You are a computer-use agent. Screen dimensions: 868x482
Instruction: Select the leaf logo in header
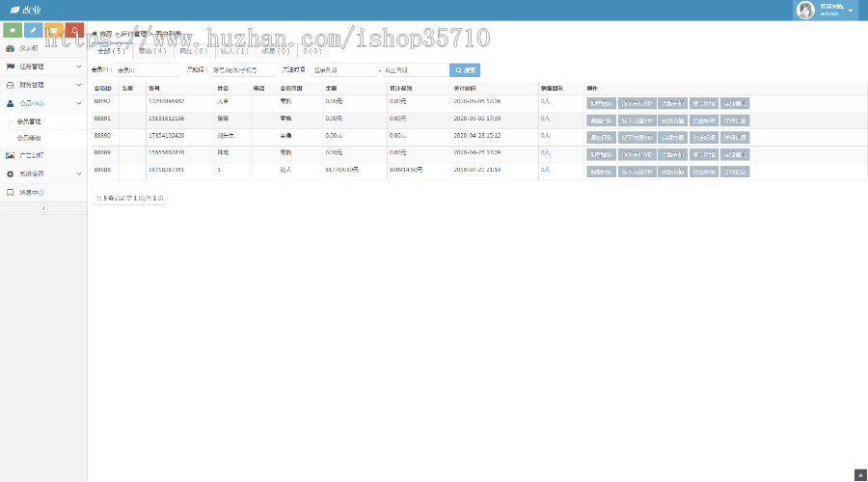(14, 10)
